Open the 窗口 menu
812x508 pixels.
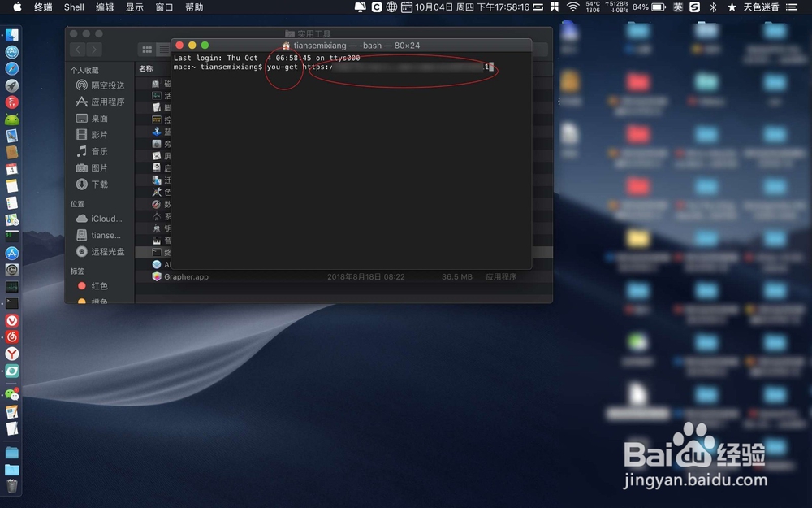[165, 7]
